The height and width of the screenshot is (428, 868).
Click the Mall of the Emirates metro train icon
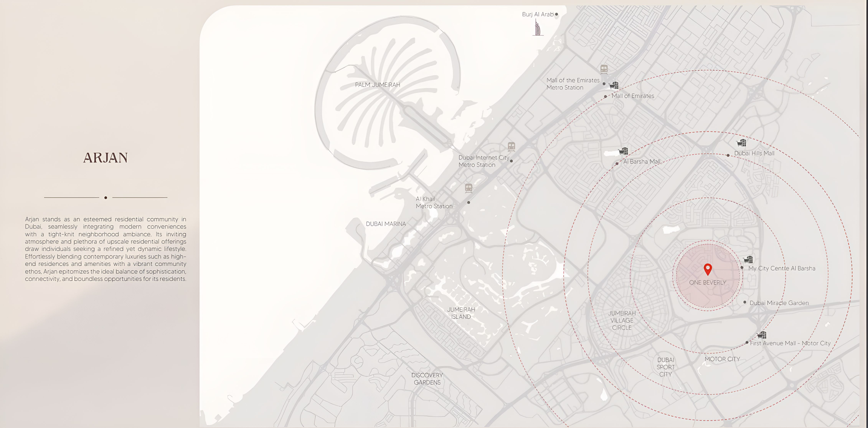point(604,69)
